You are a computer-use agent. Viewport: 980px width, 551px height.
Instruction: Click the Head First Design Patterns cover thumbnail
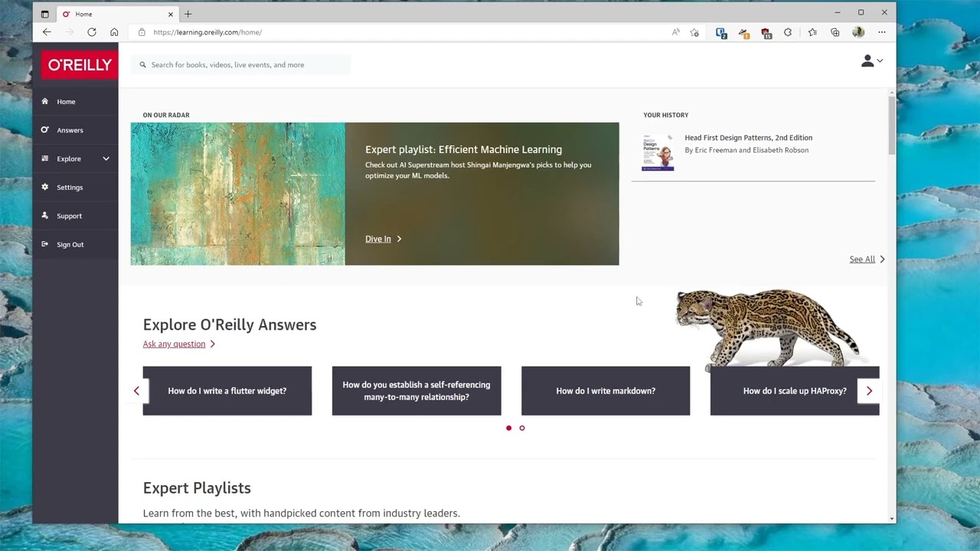click(x=658, y=152)
